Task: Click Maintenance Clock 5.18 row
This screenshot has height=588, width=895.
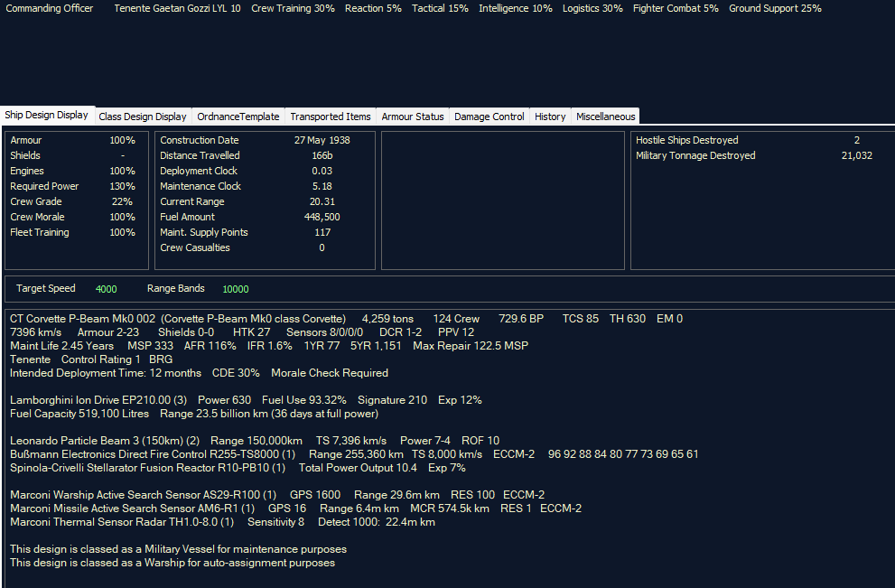Action: coord(247,186)
